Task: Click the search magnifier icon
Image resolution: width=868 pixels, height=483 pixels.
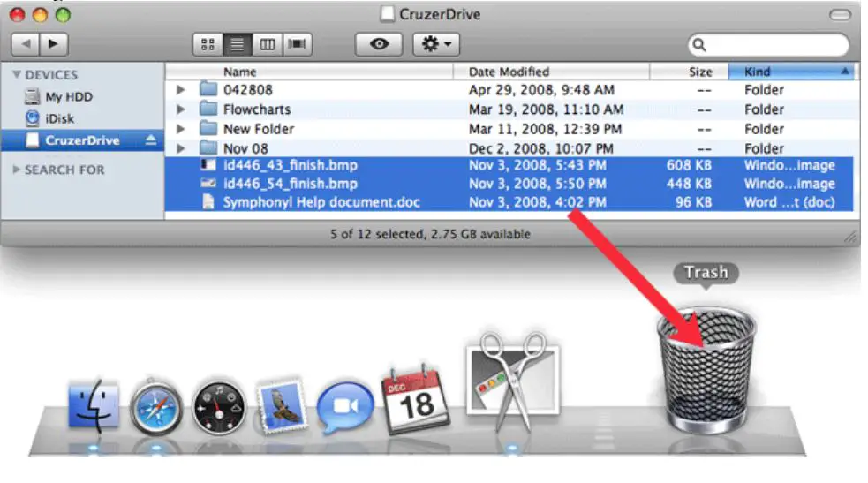Action: (699, 45)
